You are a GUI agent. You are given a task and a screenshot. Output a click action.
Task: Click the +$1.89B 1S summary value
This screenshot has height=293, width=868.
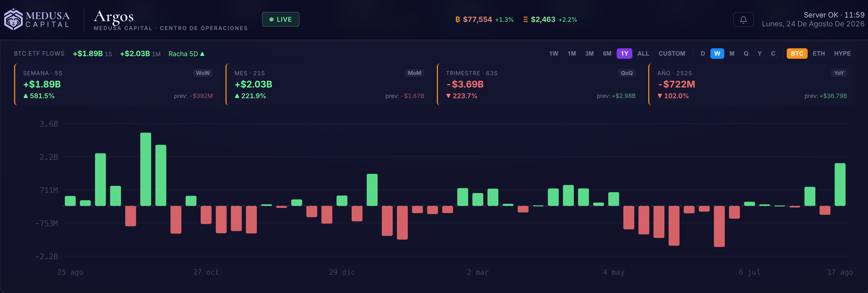(92, 54)
